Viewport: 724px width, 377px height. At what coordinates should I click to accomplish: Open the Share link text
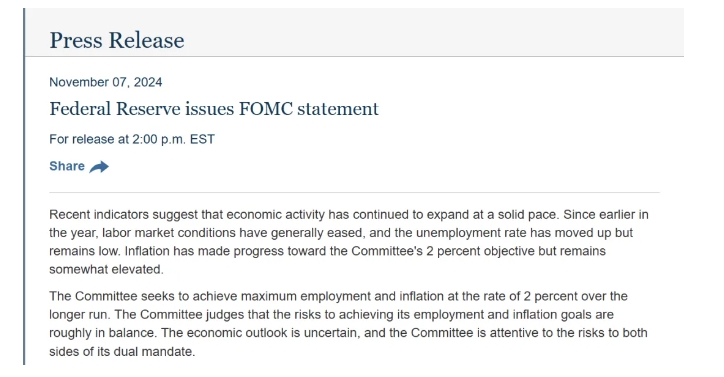tap(67, 166)
